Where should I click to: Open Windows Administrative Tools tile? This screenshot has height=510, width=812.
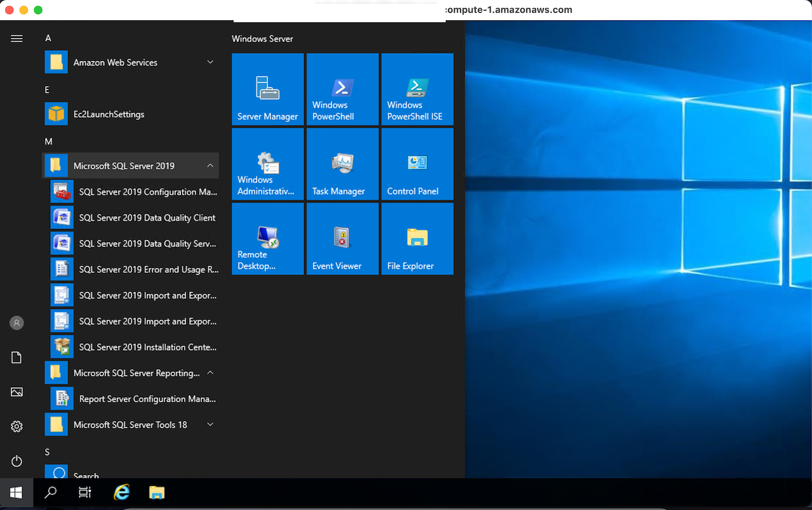point(267,164)
